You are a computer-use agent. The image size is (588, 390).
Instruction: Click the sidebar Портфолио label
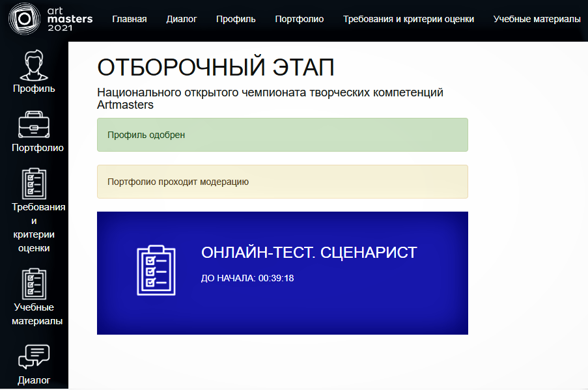coord(38,148)
